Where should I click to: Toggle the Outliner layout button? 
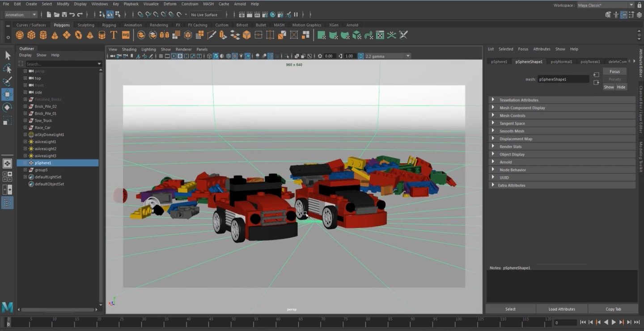[7, 203]
